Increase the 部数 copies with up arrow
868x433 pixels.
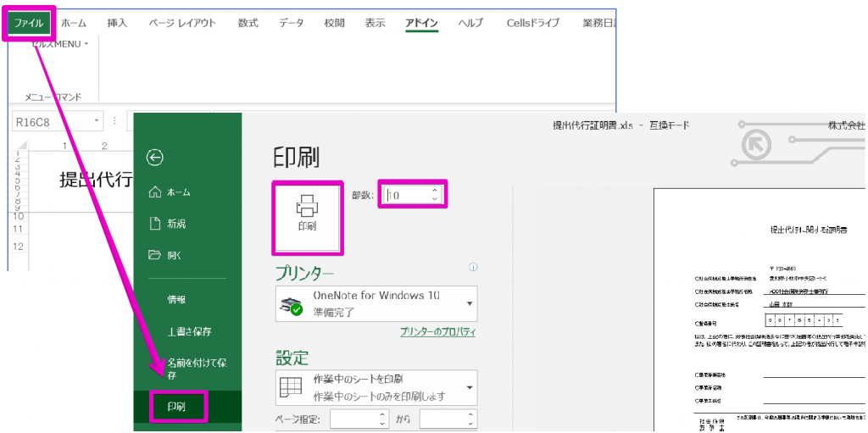[436, 191]
